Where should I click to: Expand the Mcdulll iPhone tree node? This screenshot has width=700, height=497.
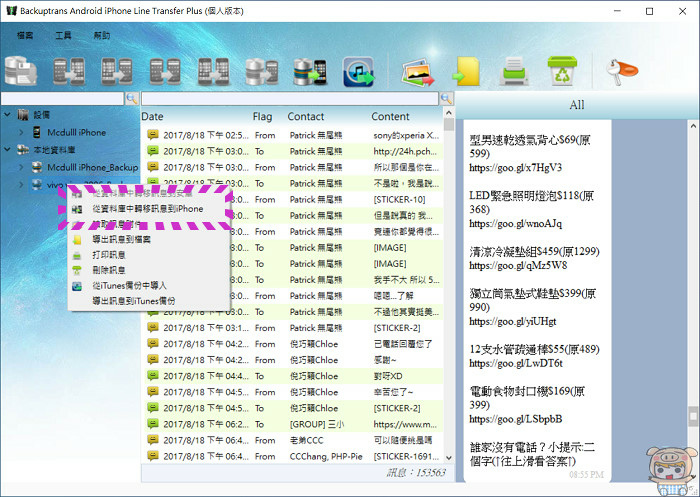[21, 132]
